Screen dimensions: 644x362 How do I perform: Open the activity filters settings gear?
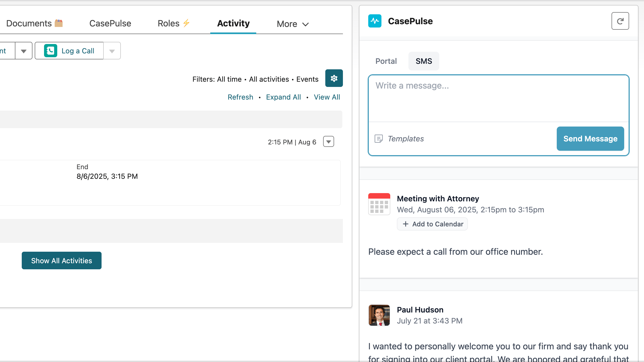[x=334, y=78]
